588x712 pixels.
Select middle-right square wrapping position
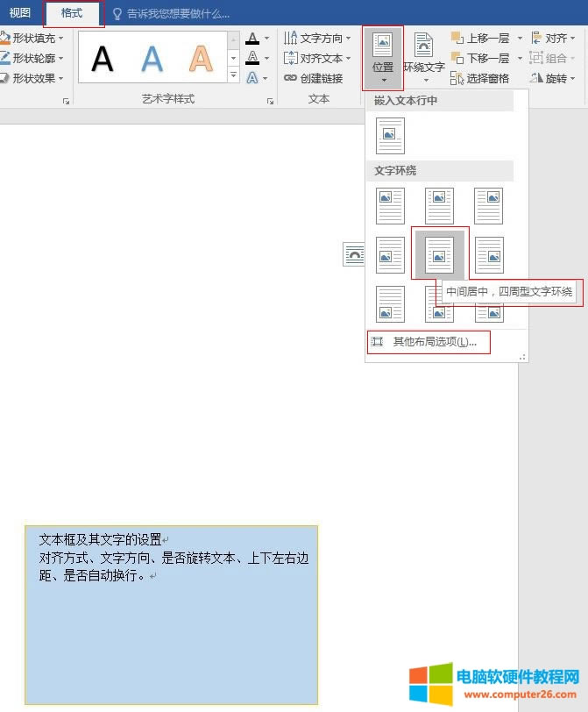pos(489,255)
